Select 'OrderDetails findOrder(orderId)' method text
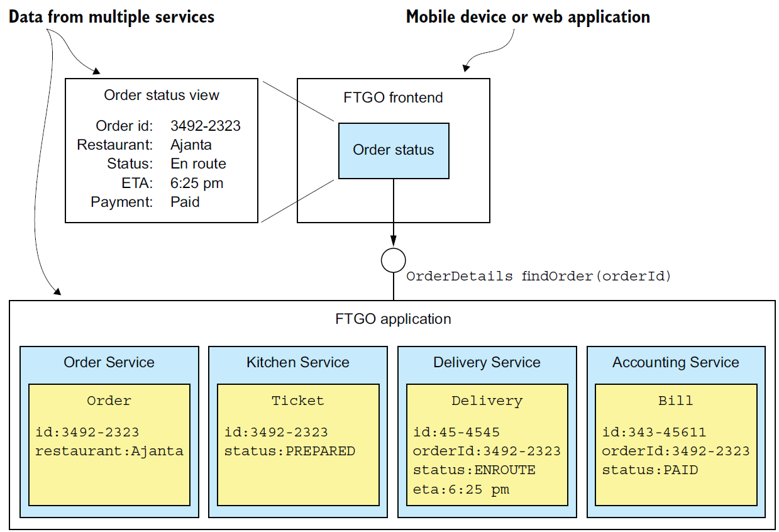This screenshot has width=779, height=532. [538, 276]
